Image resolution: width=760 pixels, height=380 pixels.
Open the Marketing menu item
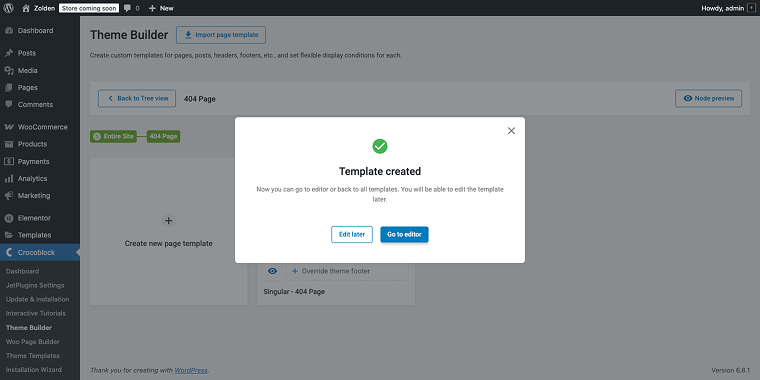pyautogui.click(x=40, y=195)
